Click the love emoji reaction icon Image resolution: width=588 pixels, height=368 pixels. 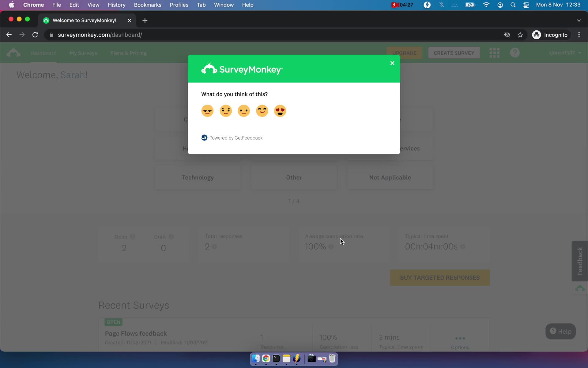click(280, 111)
